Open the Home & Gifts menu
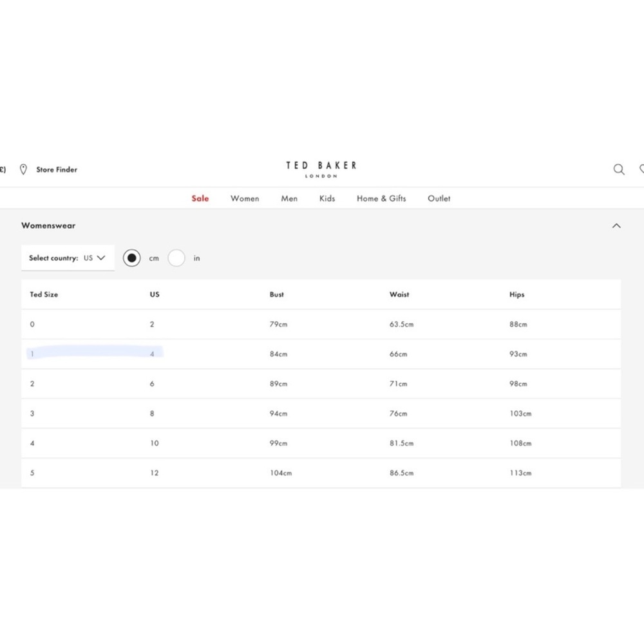This screenshot has width=644, height=644. click(x=381, y=198)
